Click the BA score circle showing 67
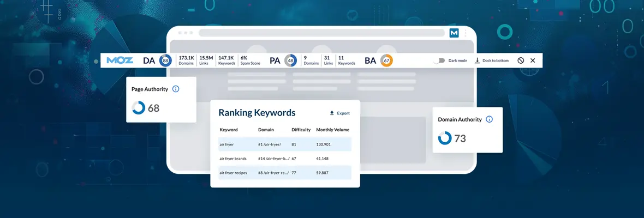644x218 pixels. [386, 60]
